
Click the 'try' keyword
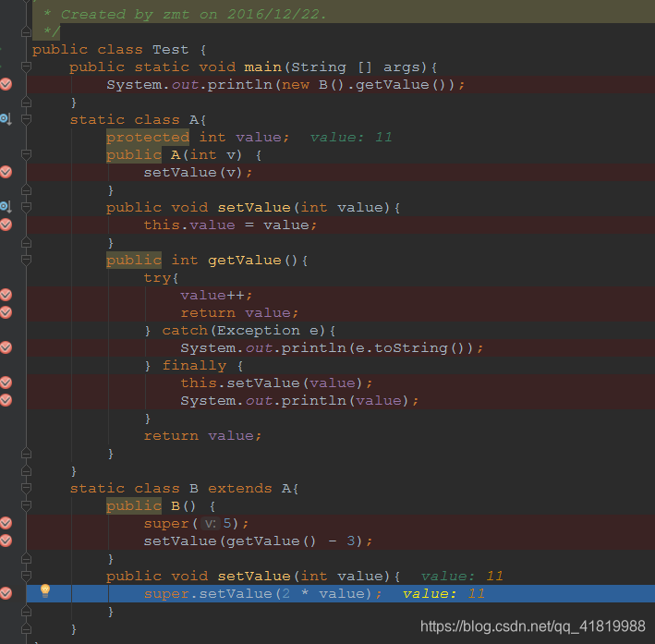157,277
